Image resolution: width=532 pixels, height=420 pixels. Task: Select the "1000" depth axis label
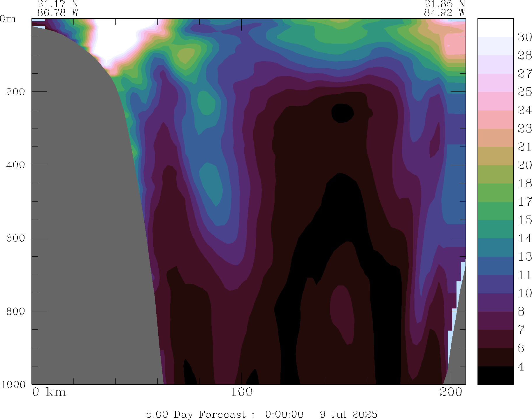click(13, 384)
